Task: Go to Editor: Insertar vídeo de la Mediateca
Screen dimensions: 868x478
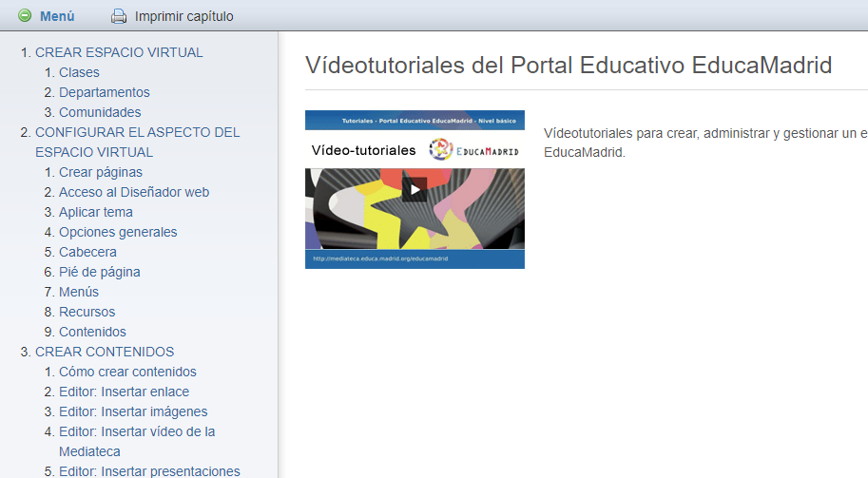Action: tap(137, 442)
